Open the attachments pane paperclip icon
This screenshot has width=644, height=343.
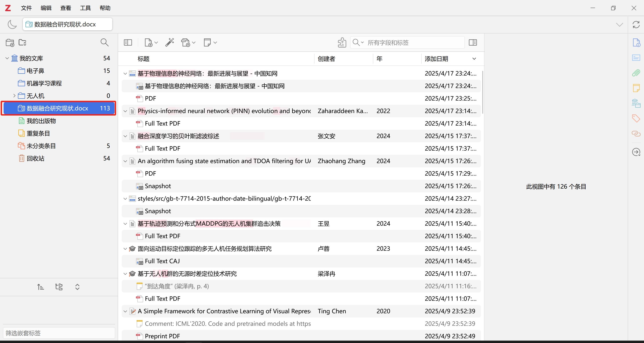(x=636, y=73)
